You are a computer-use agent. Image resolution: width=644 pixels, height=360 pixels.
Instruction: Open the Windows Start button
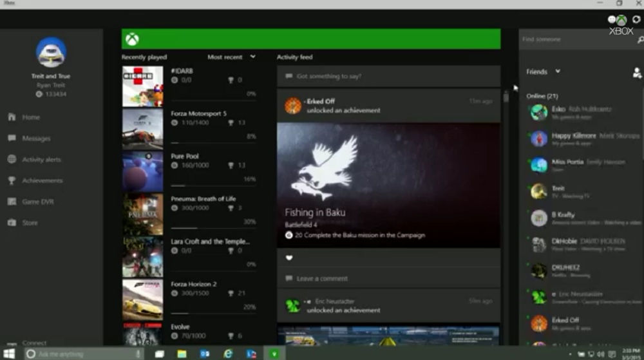pos(9,354)
